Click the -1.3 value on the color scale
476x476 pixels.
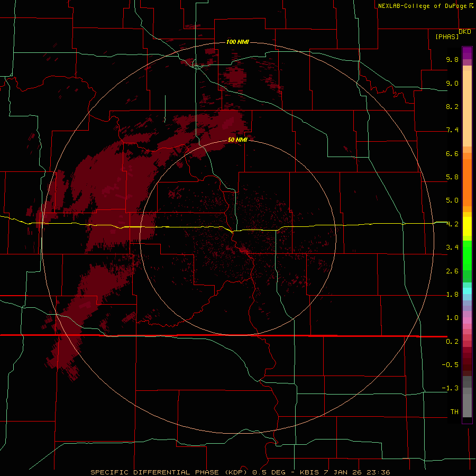[450, 389]
